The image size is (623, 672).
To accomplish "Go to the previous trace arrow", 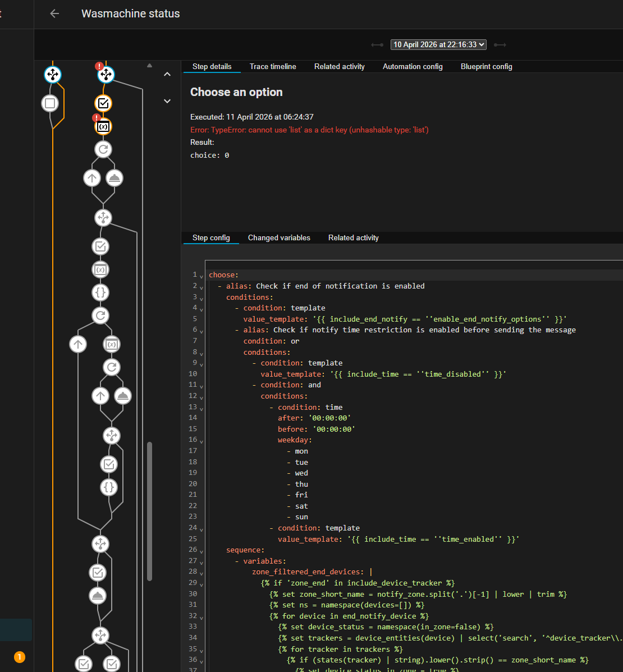I will (x=377, y=45).
